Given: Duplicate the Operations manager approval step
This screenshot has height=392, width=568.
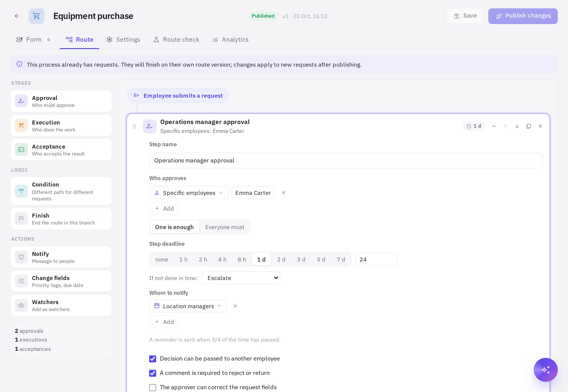Looking at the screenshot, I should tap(528, 126).
